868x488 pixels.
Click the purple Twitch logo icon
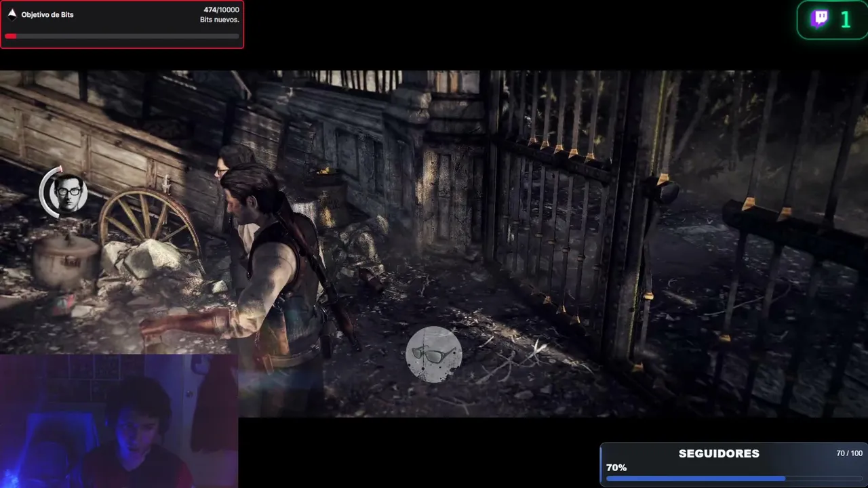click(x=819, y=19)
